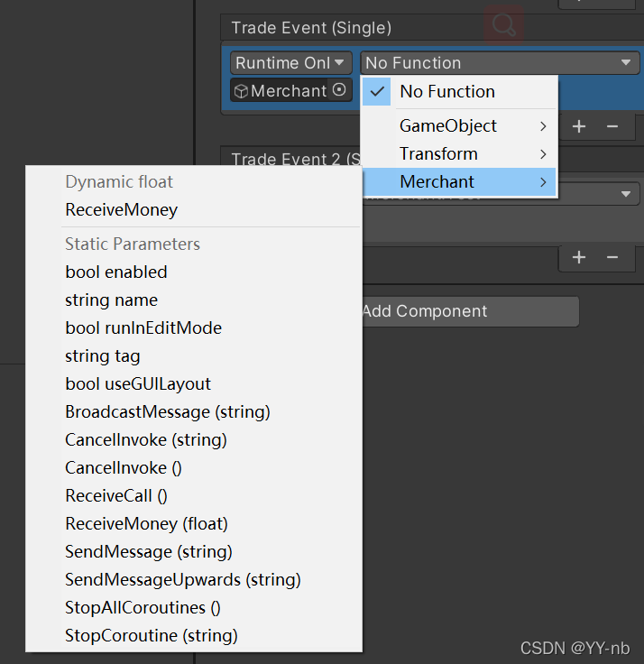Viewport: 644px width, 664px height.
Task: Click the red magnifier search icon
Action: pos(503,24)
